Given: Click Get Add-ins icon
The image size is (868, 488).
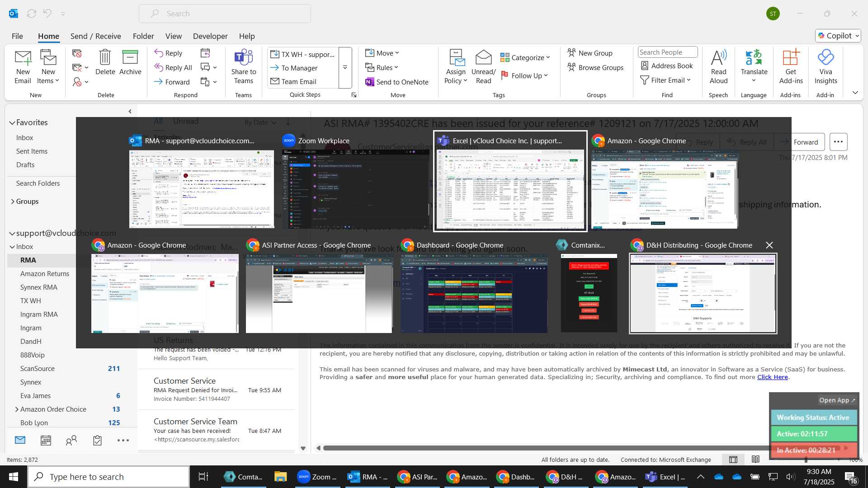Looking at the screenshot, I should point(791,67).
